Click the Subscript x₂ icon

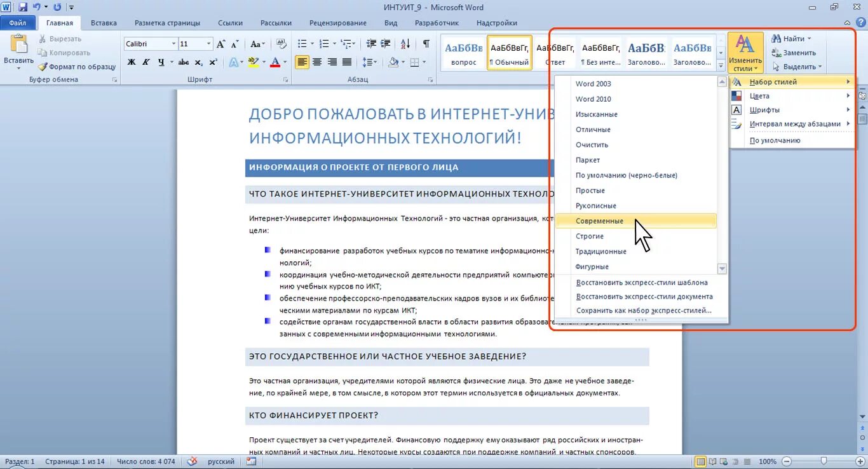click(x=199, y=62)
